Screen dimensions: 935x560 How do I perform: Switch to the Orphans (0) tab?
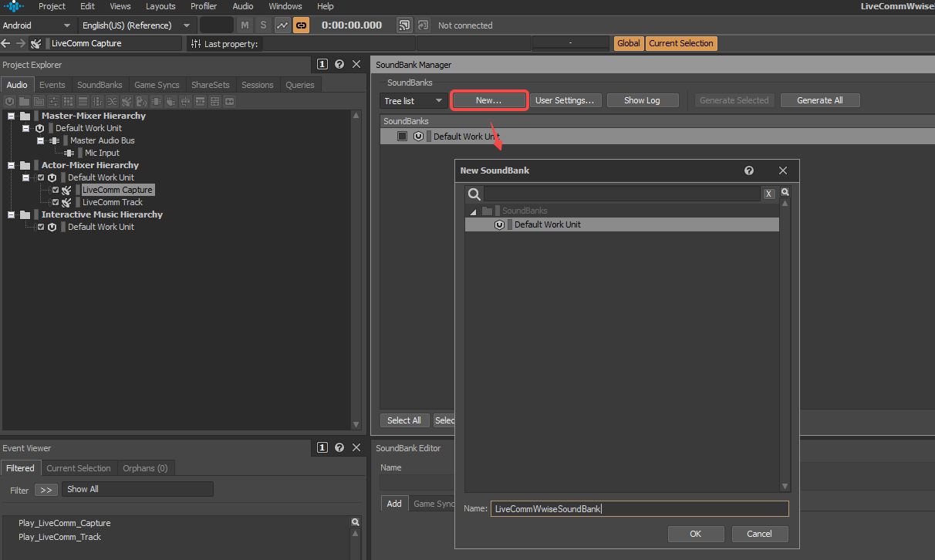coord(145,468)
